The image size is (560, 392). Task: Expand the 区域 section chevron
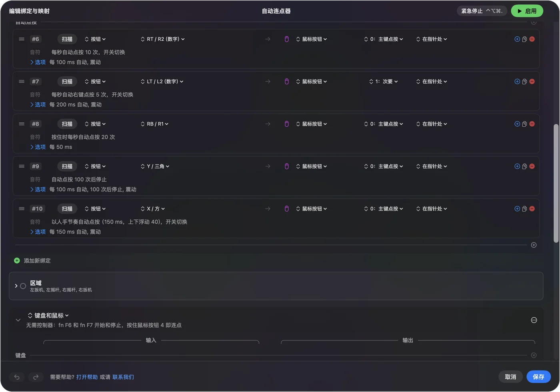[x=16, y=286]
